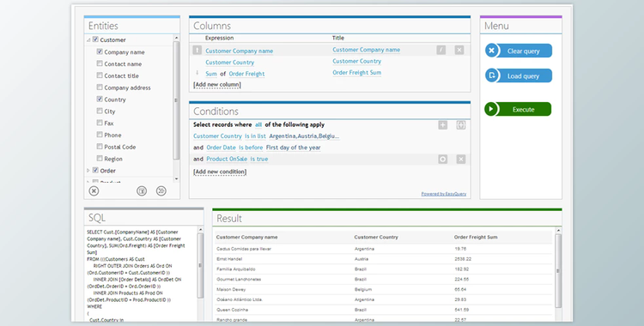Expand the Order entity node
This screenshot has height=326, width=644.
88,171
